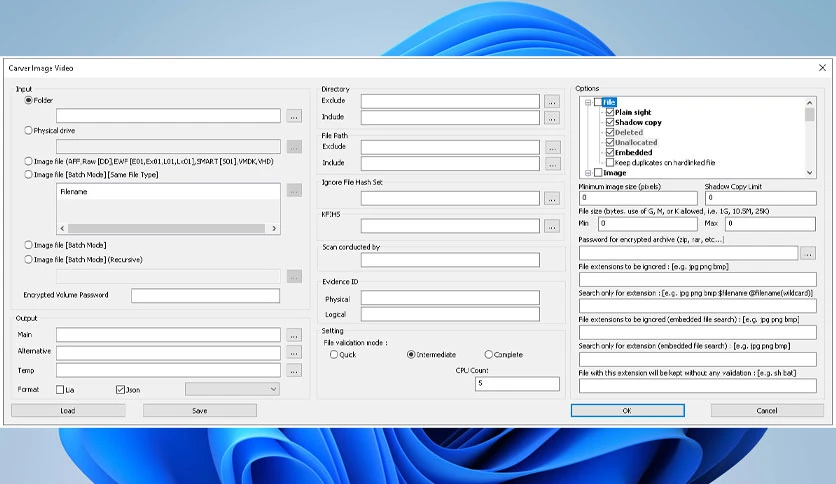
Task: Select Image file [Batch Mode][Same File Type]
Action: click(28, 174)
